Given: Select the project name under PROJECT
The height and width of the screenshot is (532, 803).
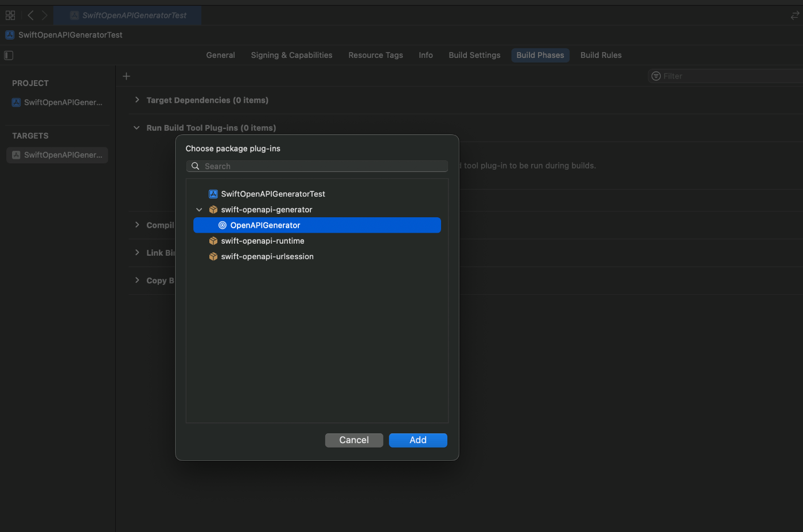Looking at the screenshot, I should pos(63,103).
